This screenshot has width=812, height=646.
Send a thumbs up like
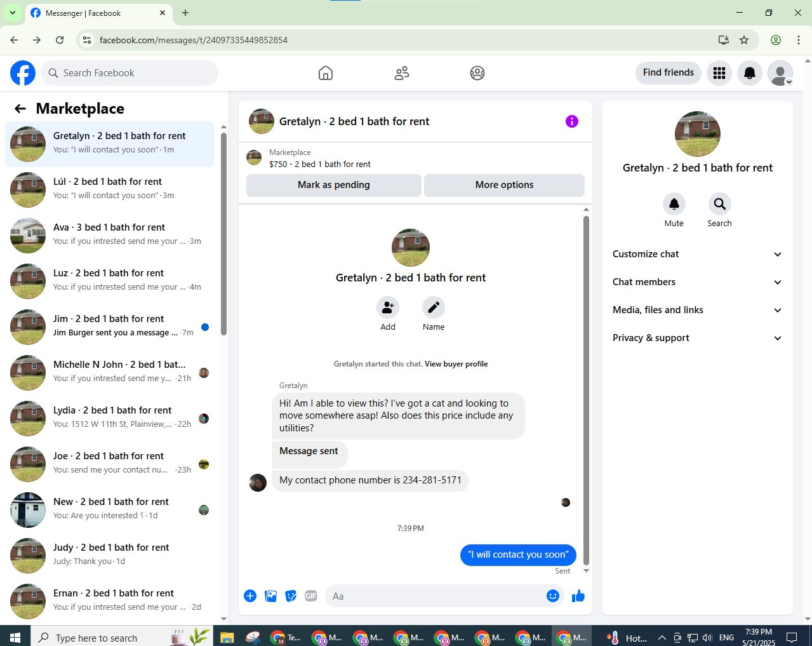coord(578,596)
